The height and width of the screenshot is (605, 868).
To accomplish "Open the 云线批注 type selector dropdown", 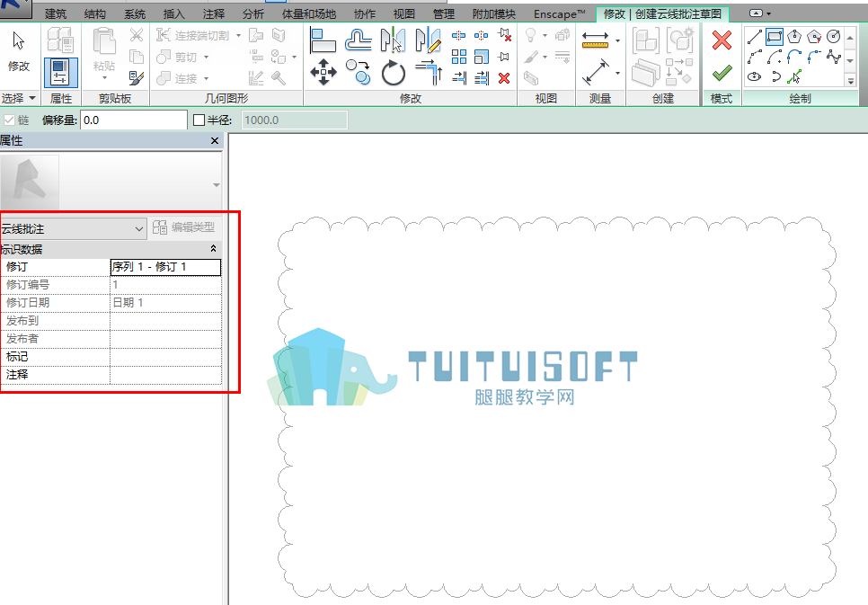I will 73,229.
